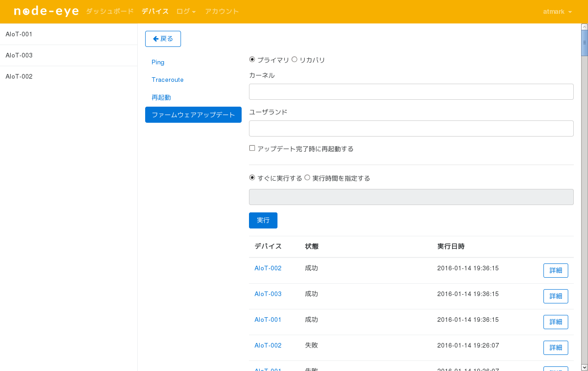Enable アップデート完了時に再起動する checkbox
This screenshot has height=371, width=588.
pos(252,148)
